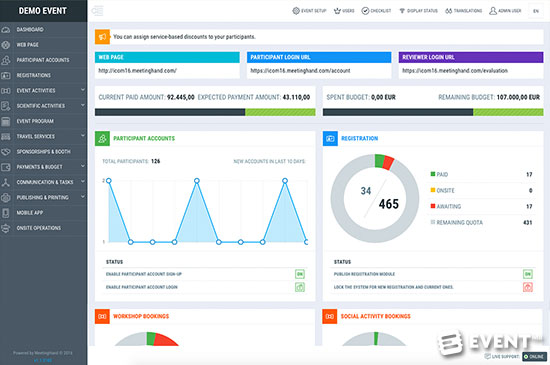The width and height of the screenshot is (550, 365).
Task: Expand Event Activities submenu arrow
Action: (x=83, y=90)
